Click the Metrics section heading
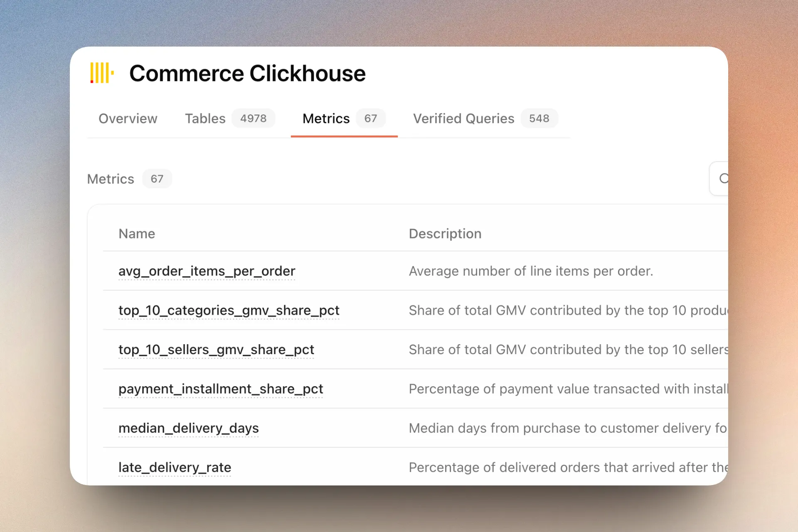 coord(111,179)
